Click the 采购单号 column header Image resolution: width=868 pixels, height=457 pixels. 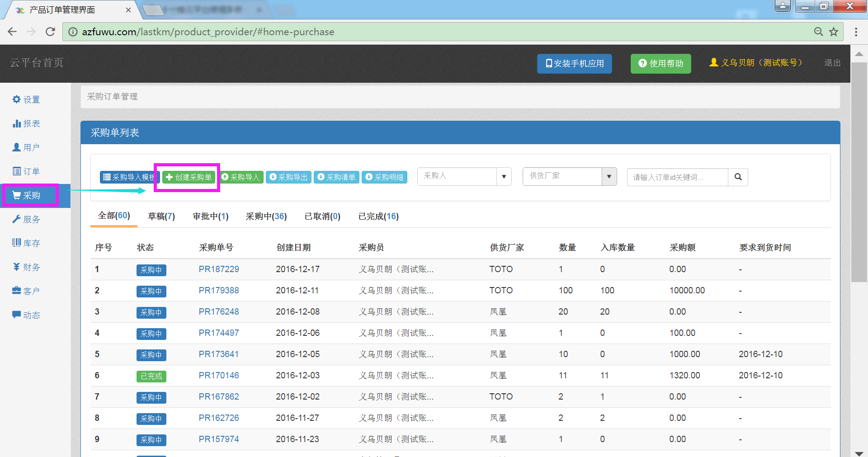point(216,248)
